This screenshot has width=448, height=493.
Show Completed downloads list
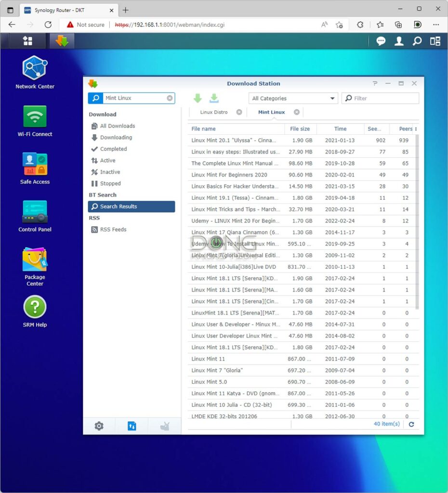click(x=113, y=149)
